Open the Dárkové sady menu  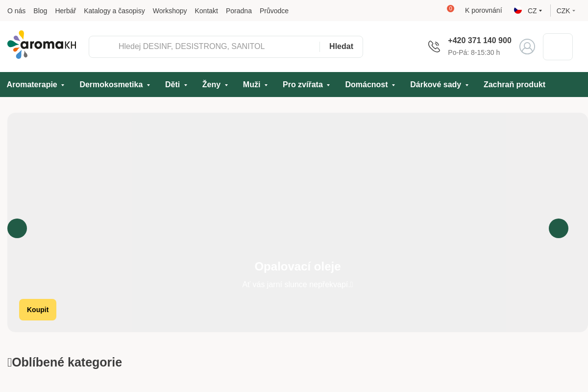coord(439,85)
